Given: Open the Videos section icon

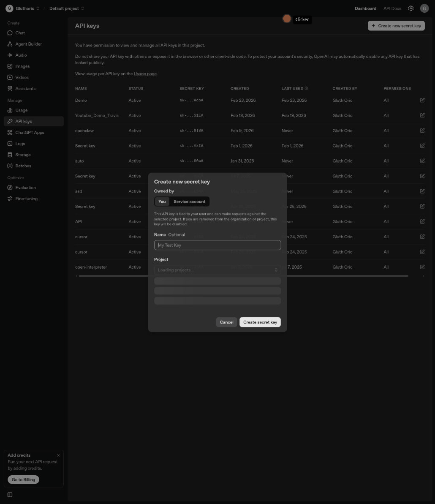Looking at the screenshot, I should coord(10,77).
